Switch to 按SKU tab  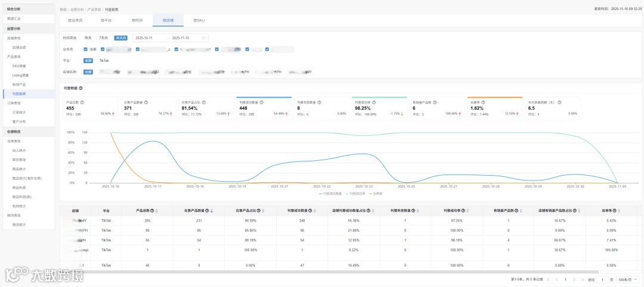coord(199,20)
